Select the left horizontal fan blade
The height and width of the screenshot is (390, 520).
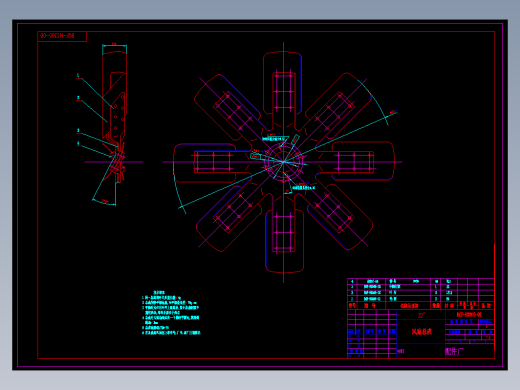tap(209, 162)
